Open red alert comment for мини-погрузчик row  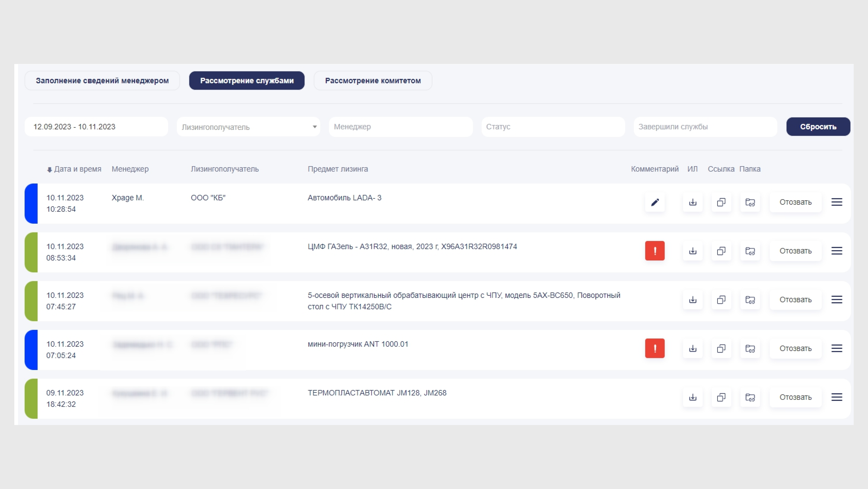655,348
